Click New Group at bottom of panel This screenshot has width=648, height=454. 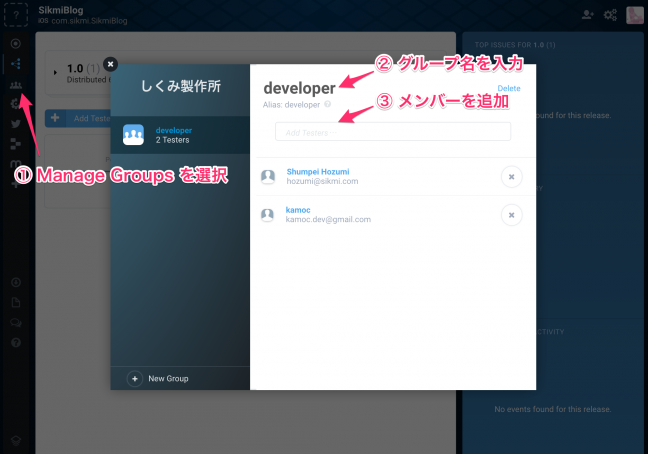(160, 379)
